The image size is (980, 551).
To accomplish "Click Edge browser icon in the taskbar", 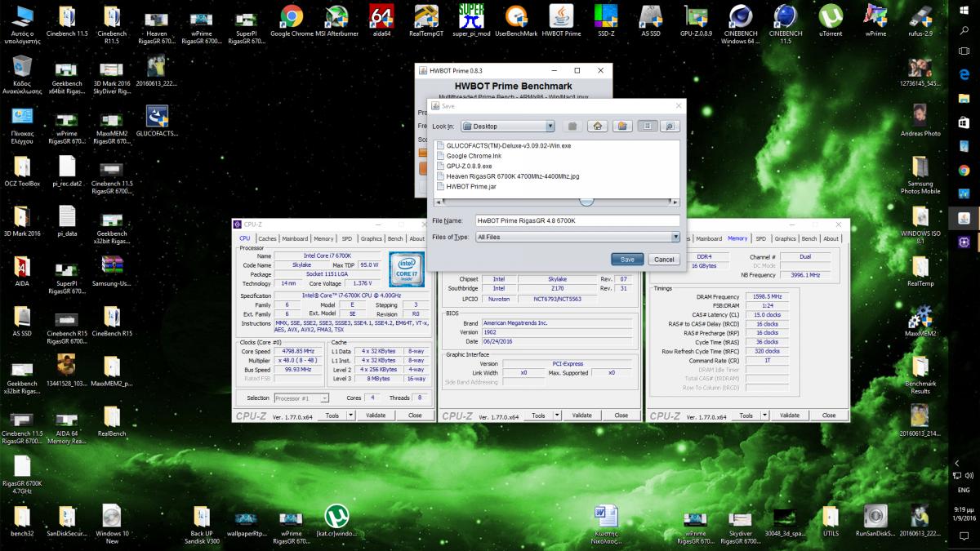I will click(964, 74).
